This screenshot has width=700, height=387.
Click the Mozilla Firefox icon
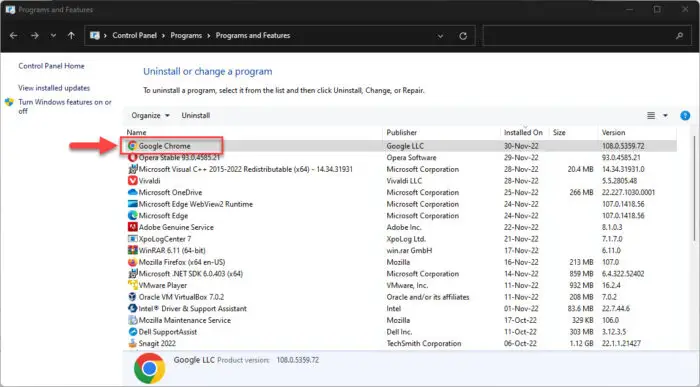pos(132,262)
